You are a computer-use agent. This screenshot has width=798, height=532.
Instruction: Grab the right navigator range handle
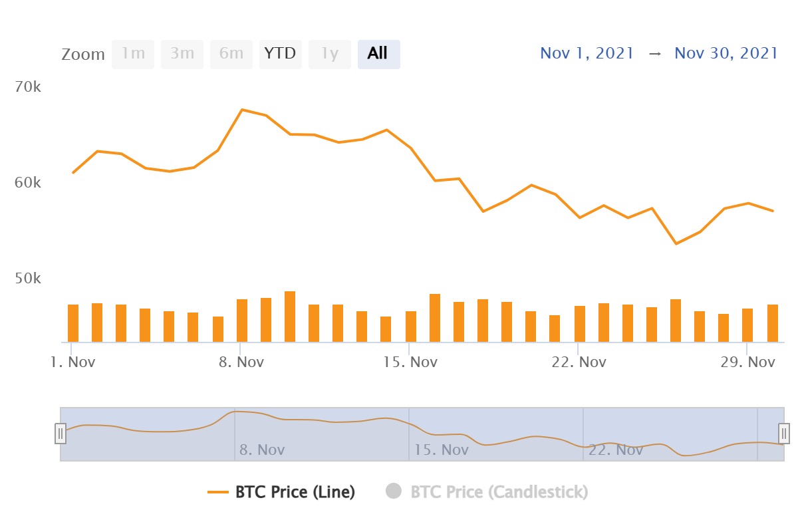(784, 434)
